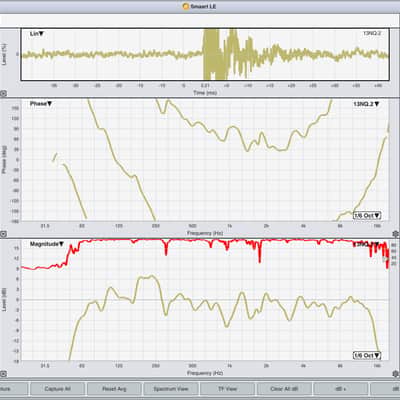Open the Phase graph type dropdown
The height and width of the screenshot is (400, 400).
[x=41, y=104]
